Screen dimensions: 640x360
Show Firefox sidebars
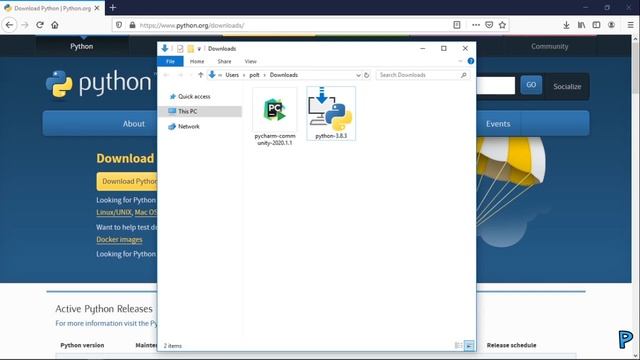pyautogui.click(x=596, y=25)
